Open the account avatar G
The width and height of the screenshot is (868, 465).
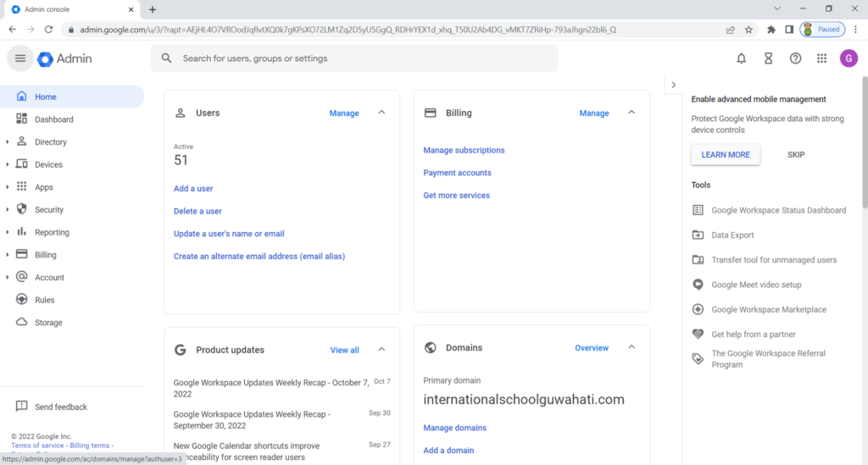pyautogui.click(x=849, y=58)
